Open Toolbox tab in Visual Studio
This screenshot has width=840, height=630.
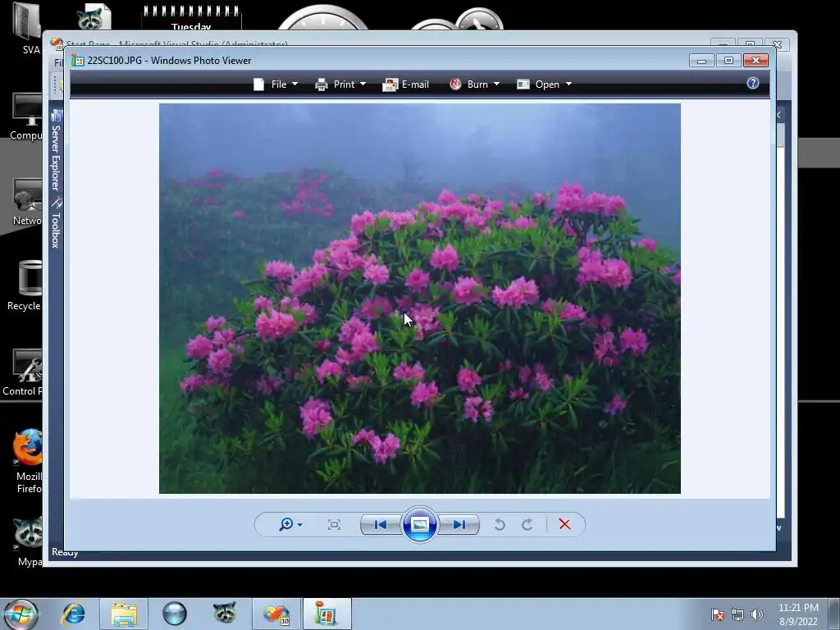tap(56, 222)
